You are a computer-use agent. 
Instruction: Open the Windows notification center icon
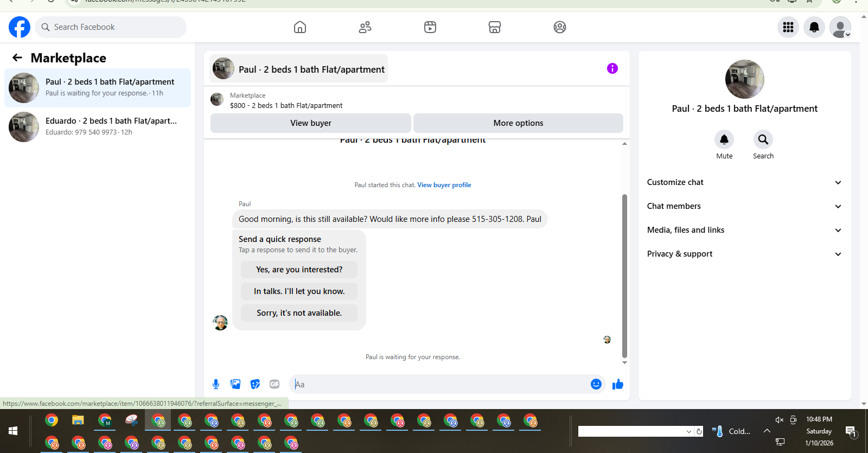[x=851, y=431]
